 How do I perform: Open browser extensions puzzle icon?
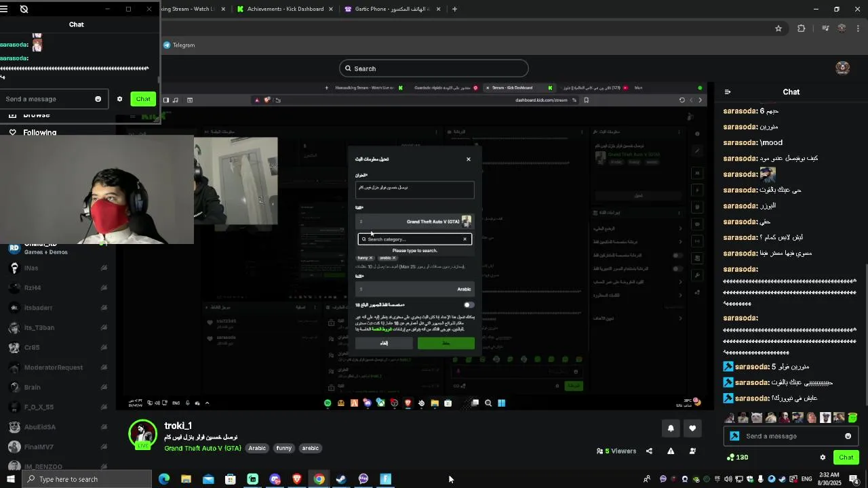click(802, 28)
